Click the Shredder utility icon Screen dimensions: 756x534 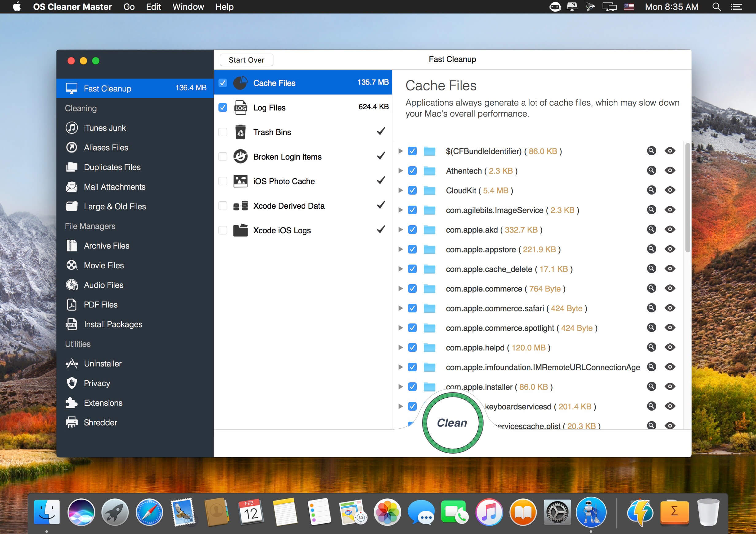pyautogui.click(x=72, y=423)
